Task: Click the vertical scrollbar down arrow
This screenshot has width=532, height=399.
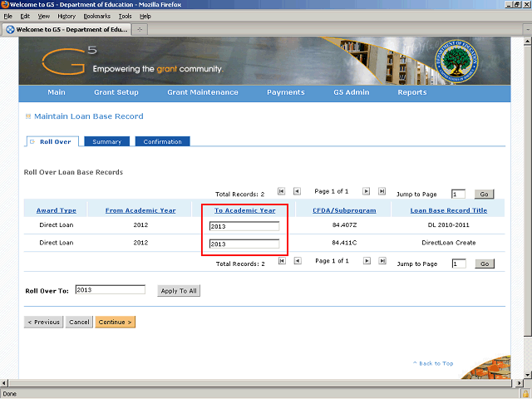Action: (527, 375)
